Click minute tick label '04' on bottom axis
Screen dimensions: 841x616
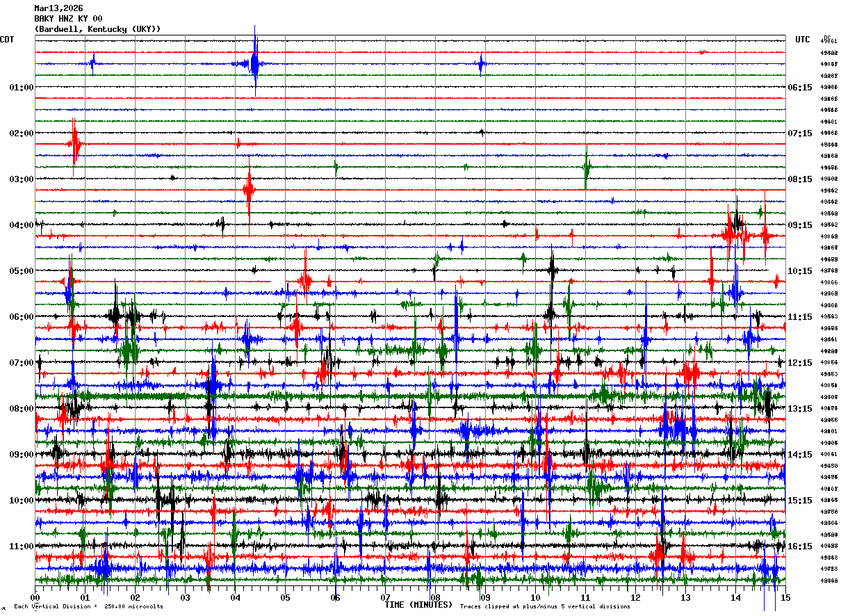click(235, 598)
